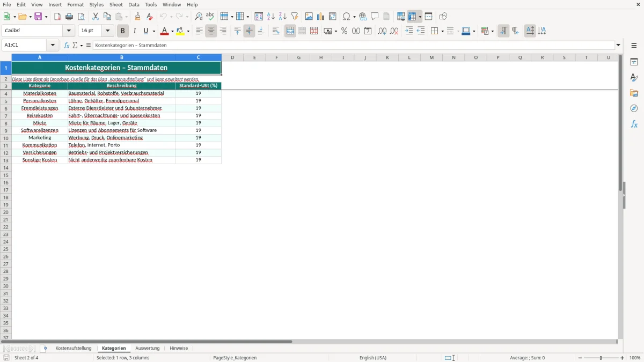Switch to Auswertung sheet tab
The width and height of the screenshot is (644, 362).
pyautogui.click(x=148, y=349)
